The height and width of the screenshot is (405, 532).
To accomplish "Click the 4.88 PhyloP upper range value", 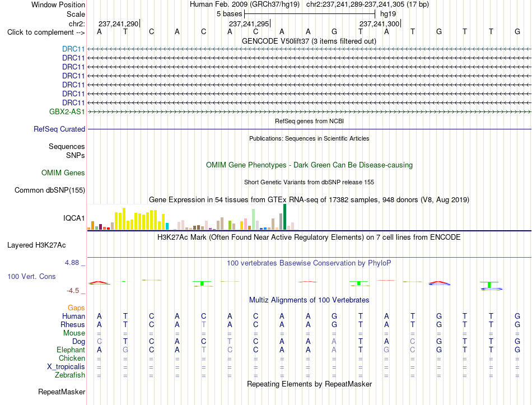I will [x=72, y=262].
